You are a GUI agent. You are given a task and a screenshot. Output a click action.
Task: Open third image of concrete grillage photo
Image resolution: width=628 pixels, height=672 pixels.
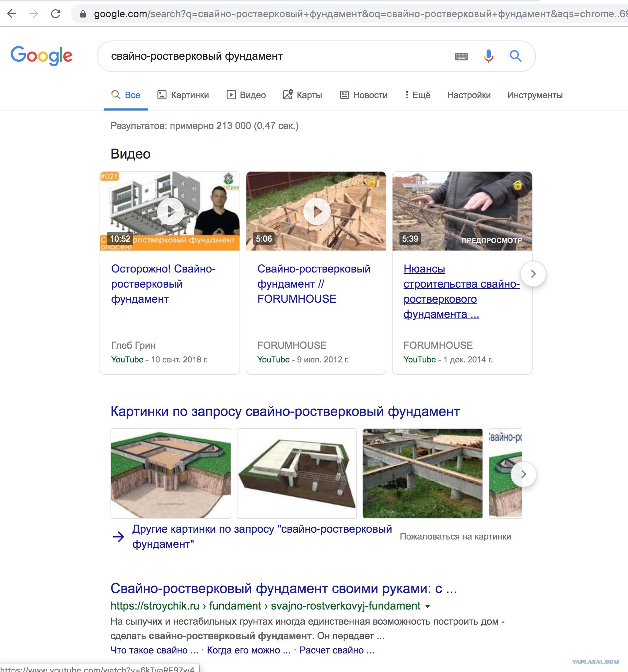tap(423, 474)
